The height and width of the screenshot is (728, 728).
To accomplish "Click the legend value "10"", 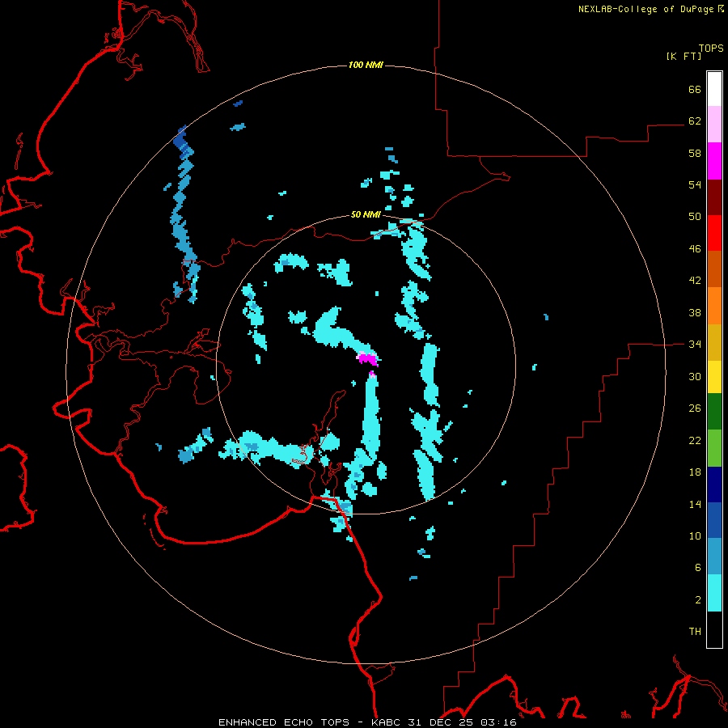I will pyautogui.click(x=695, y=535).
